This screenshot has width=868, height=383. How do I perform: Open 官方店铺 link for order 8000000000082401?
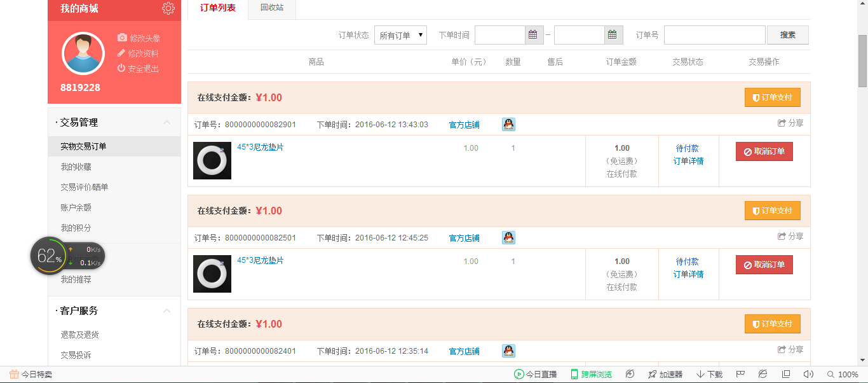465,351
